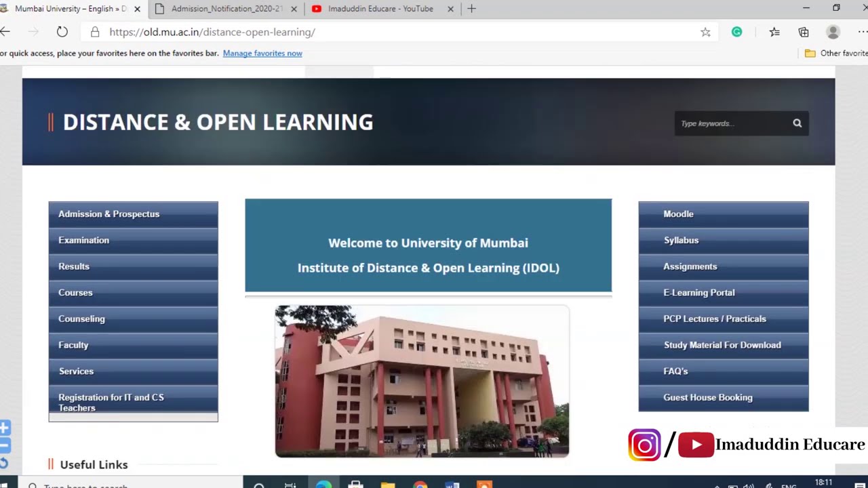Open the FAQ's link

coord(724,371)
